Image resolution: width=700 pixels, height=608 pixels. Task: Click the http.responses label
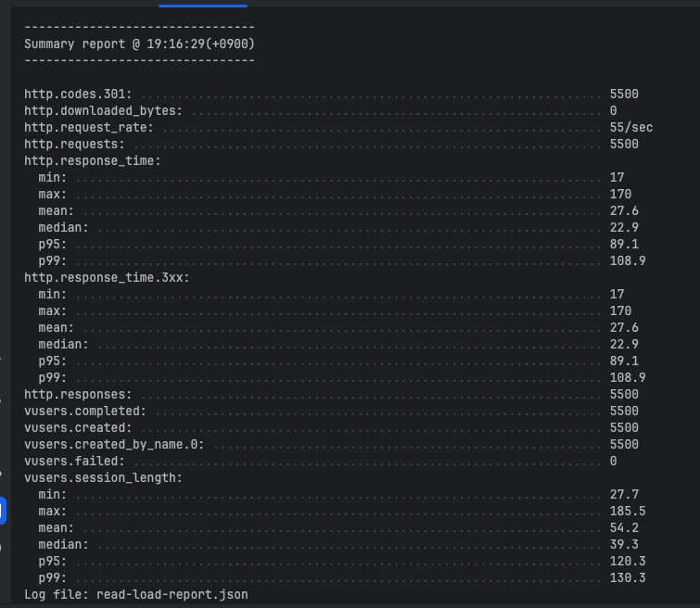pyautogui.click(x=78, y=395)
